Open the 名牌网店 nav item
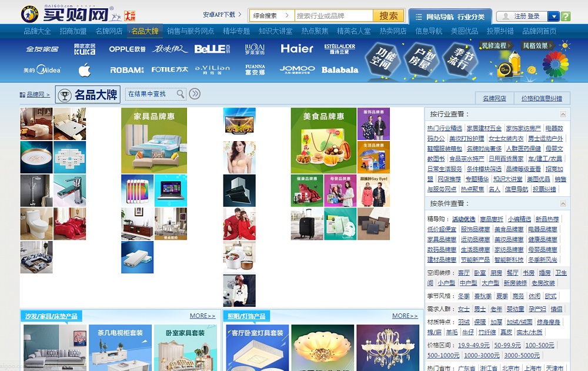Image resolution: width=588 pixels, height=371 pixels. click(109, 31)
